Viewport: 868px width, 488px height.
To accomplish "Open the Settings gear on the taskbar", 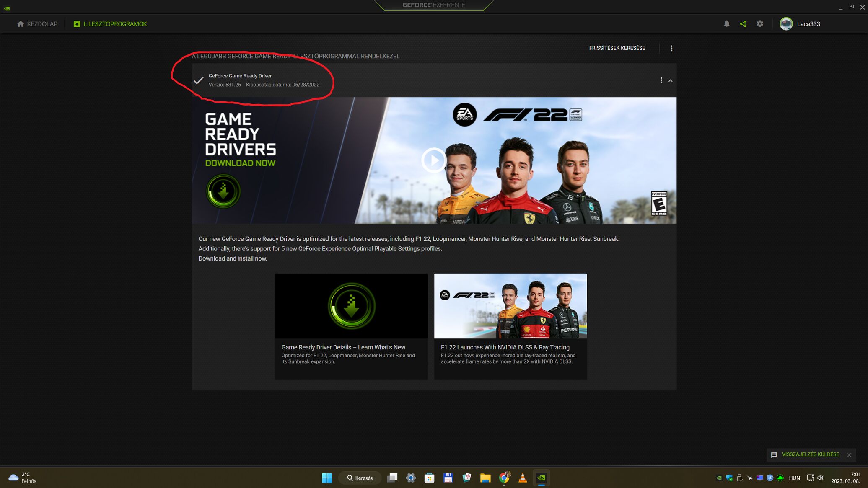I will tap(411, 478).
